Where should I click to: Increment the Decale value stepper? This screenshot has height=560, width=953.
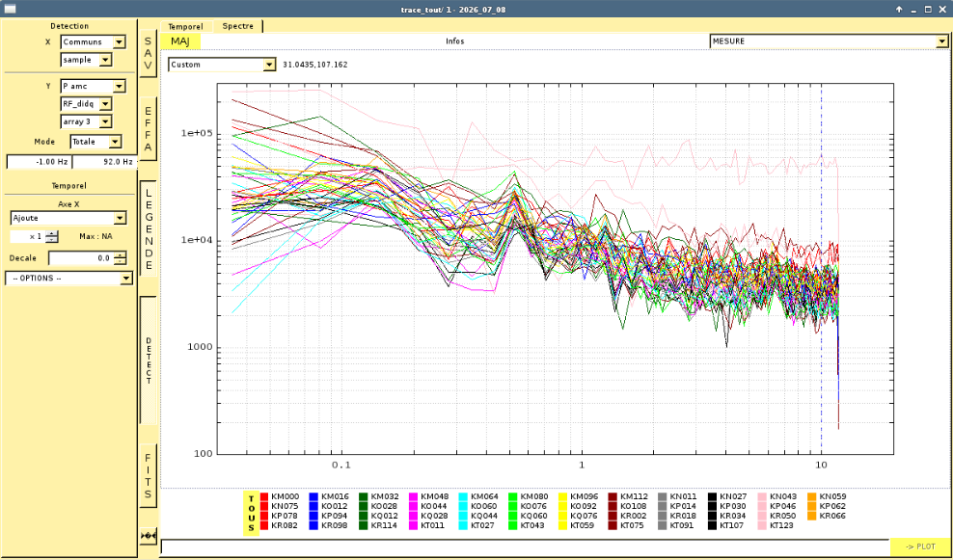tap(121, 255)
